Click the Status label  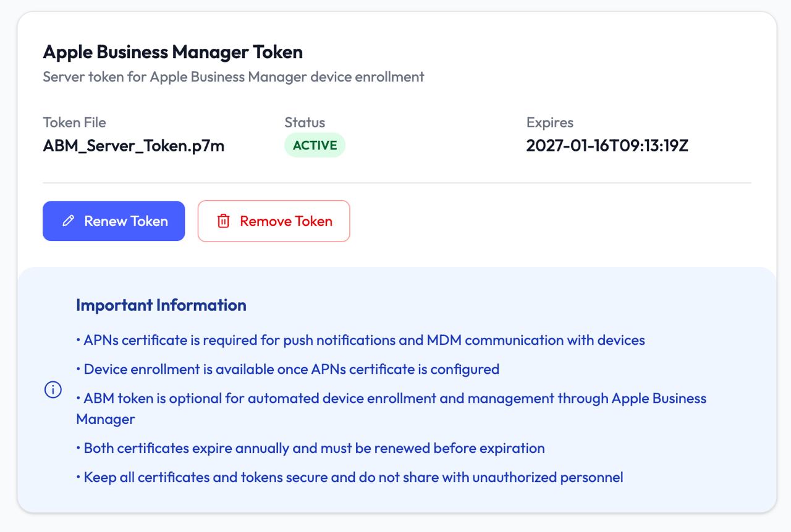(305, 122)
